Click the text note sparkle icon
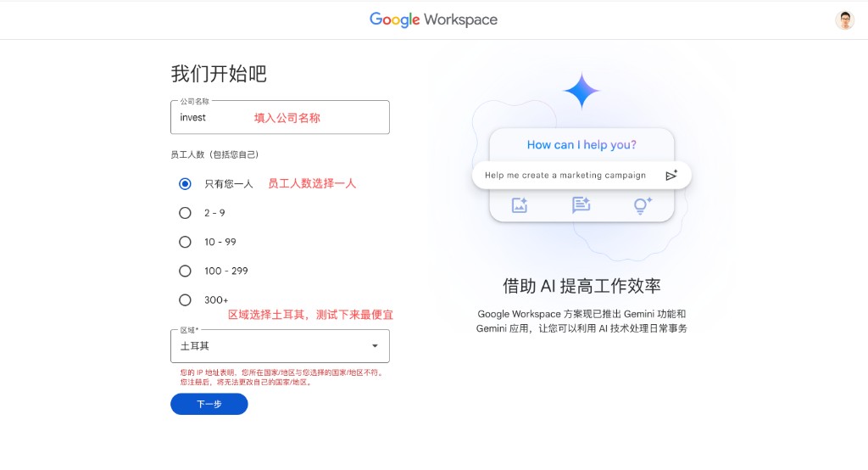Screen dimensions: 868x470 [x=581, y=205]
